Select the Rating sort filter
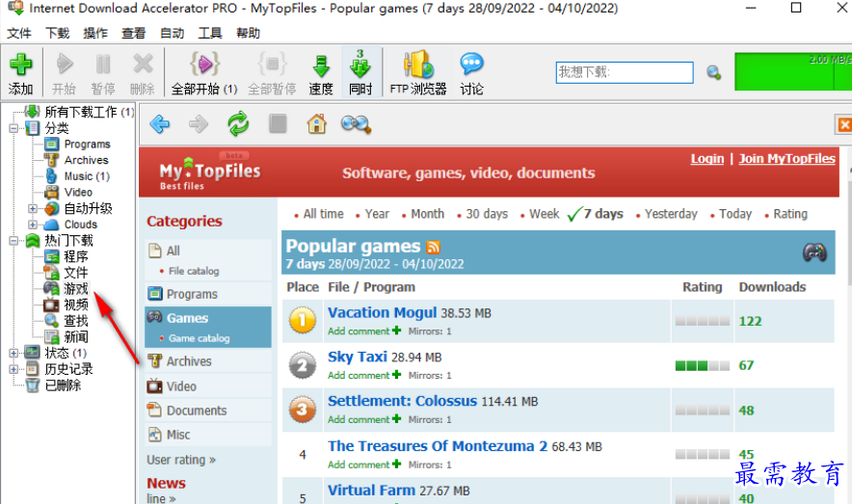This screenshot has width=852, height=504. [x=790, y=214]
